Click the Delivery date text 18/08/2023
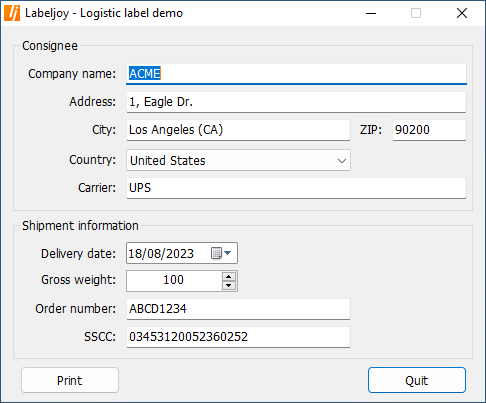This screenshot has height=403, width=486. click(x=161, y=254)
